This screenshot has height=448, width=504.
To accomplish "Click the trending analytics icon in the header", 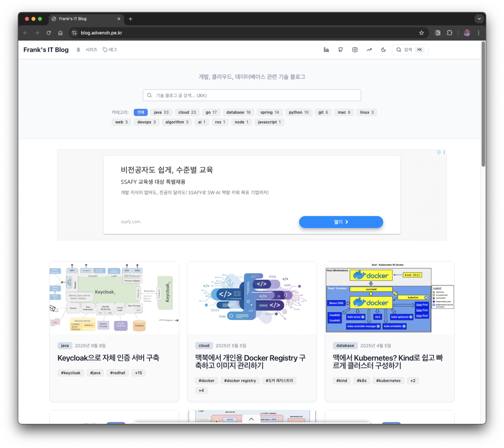I will tap(369, 50).
